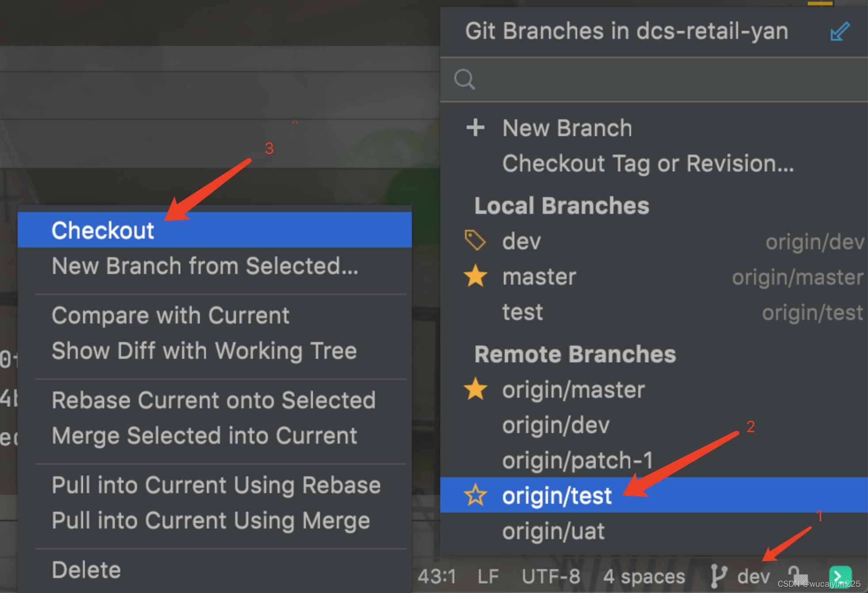Click the git branch icon in status bar
Viewport: 868px width, 593px height.
(x=719, y=576)
